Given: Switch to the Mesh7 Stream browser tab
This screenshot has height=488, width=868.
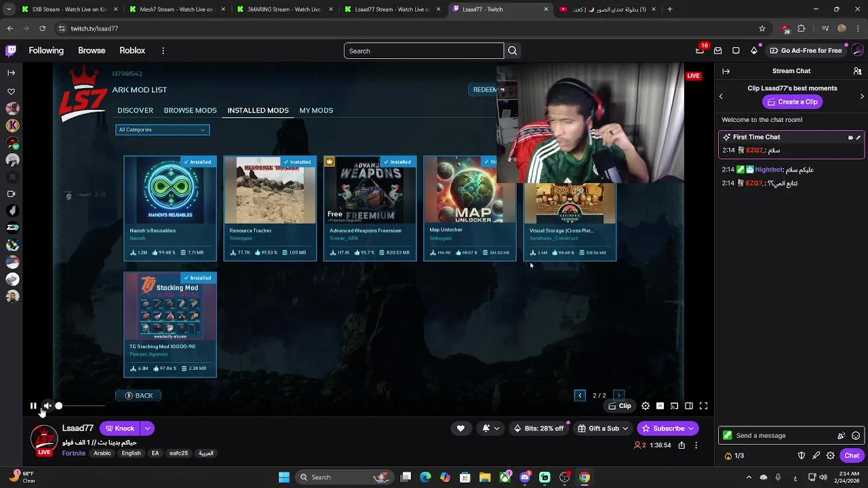Looking at the screenshot, I should 175,9.
